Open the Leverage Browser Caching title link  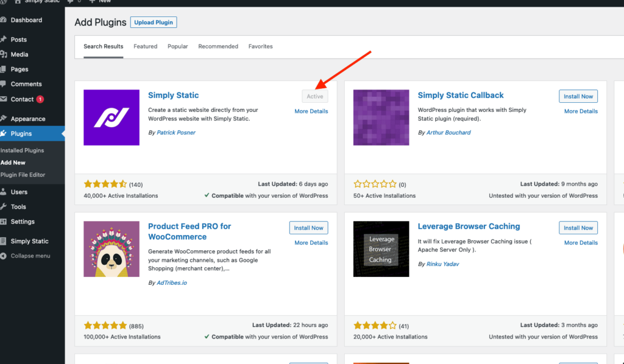[x=469, y=226]
